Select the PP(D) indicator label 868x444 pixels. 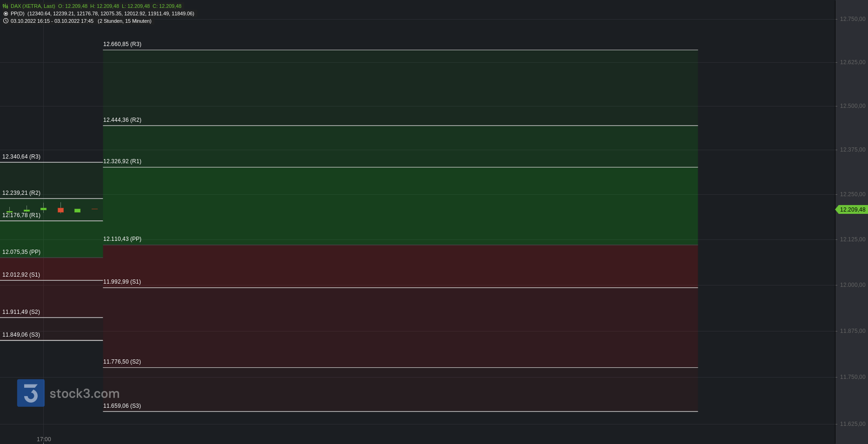coord(18,13)
